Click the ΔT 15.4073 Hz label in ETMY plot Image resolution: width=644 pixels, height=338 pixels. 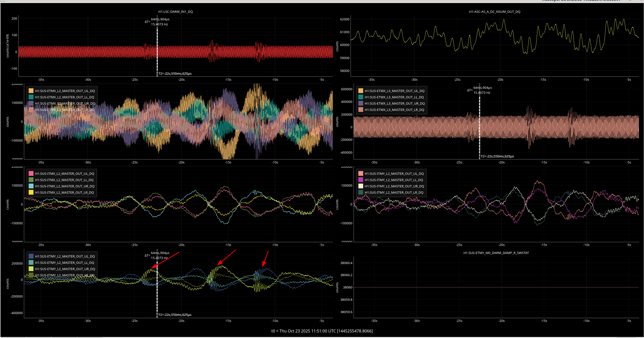159,258
